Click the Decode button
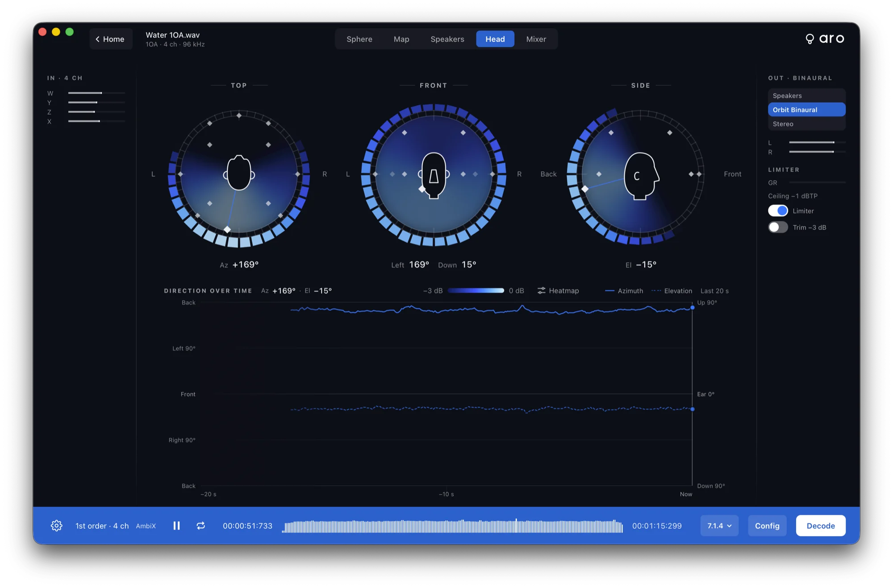893x588 pixels. tap(821, 526)
